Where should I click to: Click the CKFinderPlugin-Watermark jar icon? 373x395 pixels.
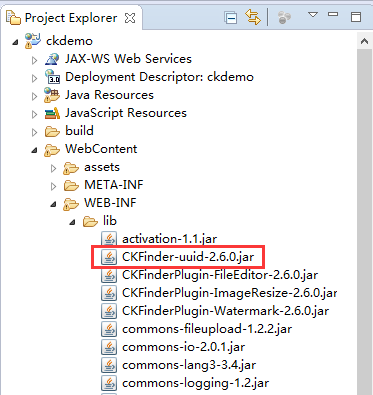(109, 311)
